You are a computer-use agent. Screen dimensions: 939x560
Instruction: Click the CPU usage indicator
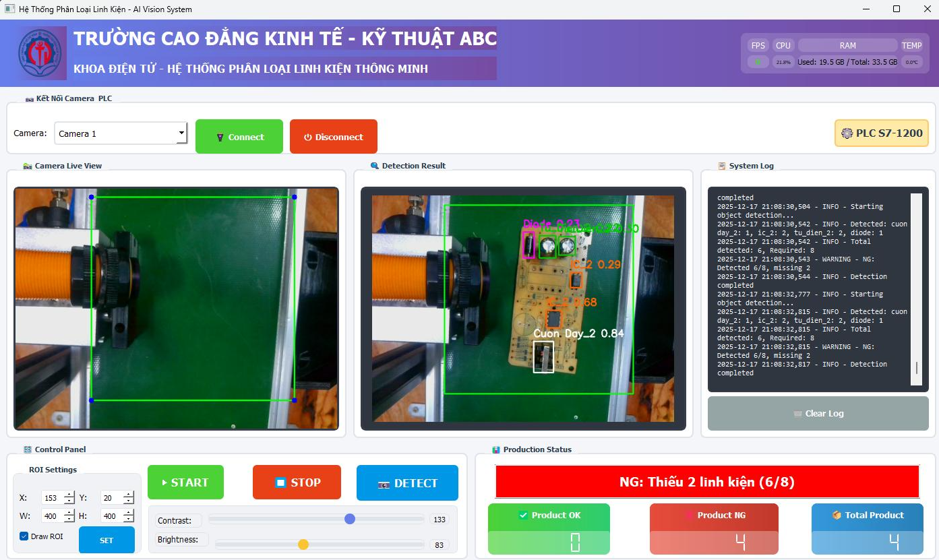pyautogui.click(x=783, y=62)
